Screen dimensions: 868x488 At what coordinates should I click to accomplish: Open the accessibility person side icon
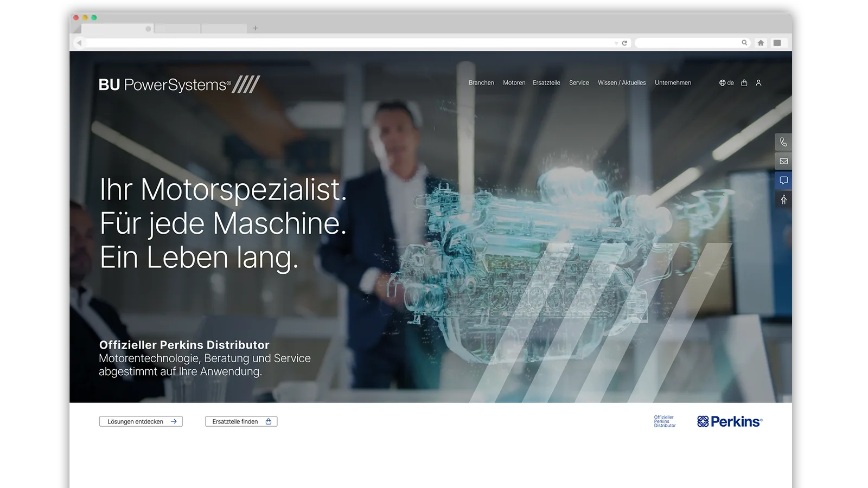click(783, 200)
